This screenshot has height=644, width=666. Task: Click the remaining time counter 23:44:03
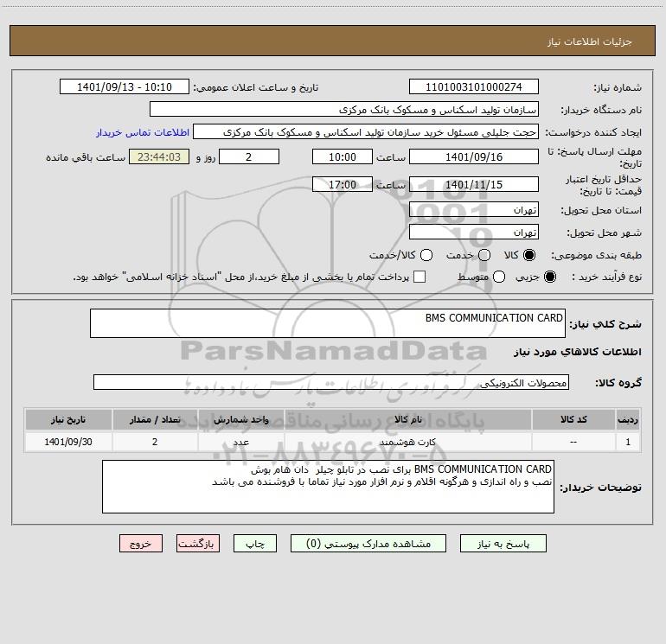click(x=159, y=156)
